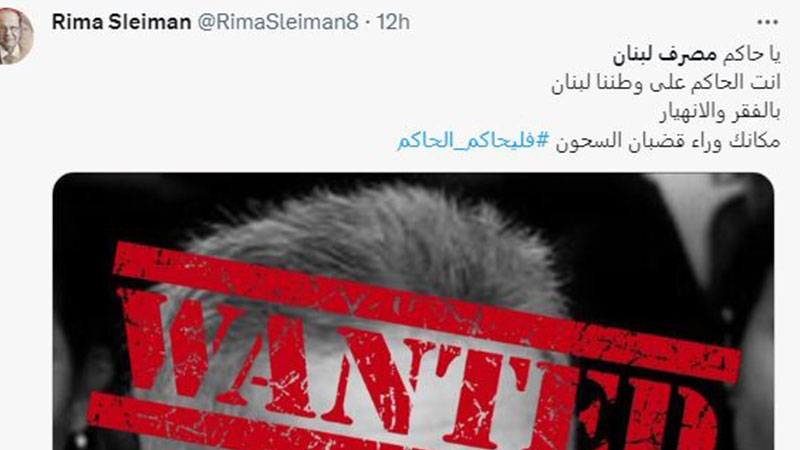The width and height of the screenshot is (800, 450).
Task: Click the line انت الحاكم على وطننا لبنان
Action: [666, 83]
